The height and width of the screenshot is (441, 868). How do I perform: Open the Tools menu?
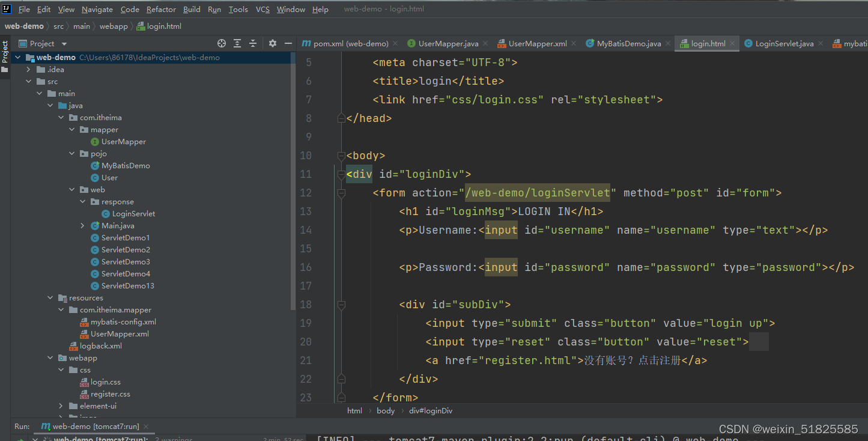pyautogui.click(x=238, y=9)
